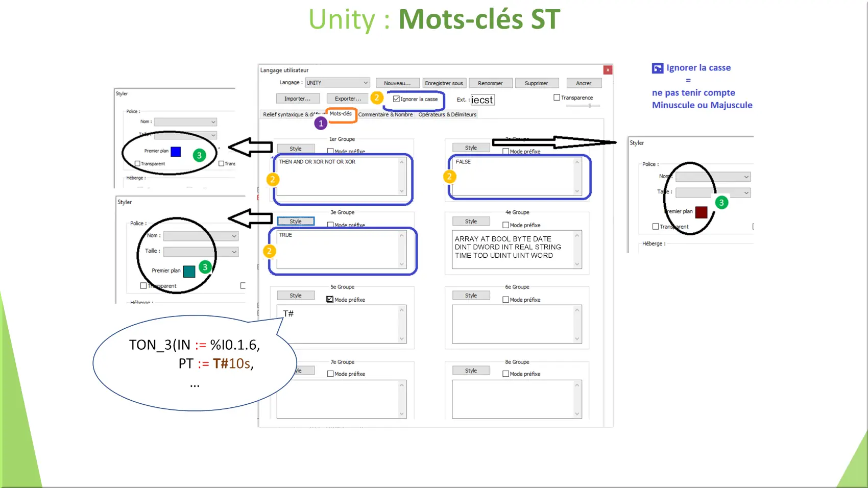Click the Ancrer button
Screen dimensions: 868x488
(584, 83)
